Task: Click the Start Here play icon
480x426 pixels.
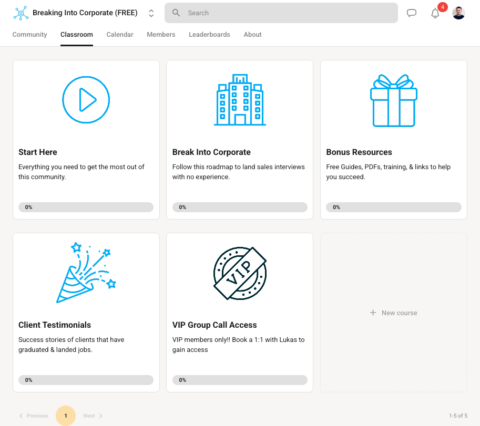Action: 86,100
